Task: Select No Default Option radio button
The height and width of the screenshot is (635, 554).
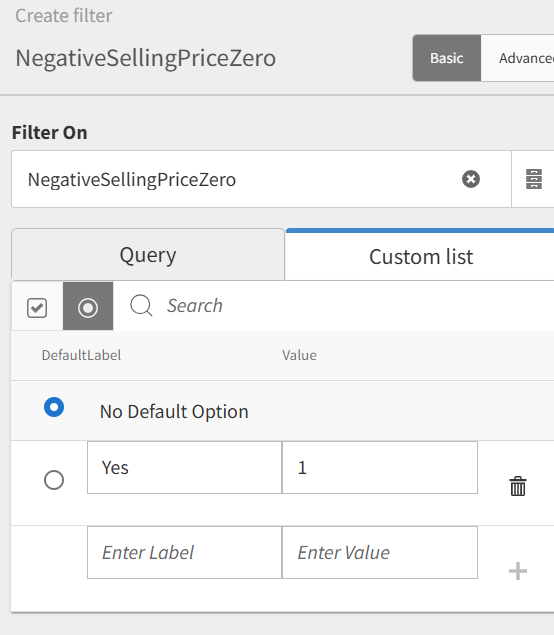Action: pos(54,407)
